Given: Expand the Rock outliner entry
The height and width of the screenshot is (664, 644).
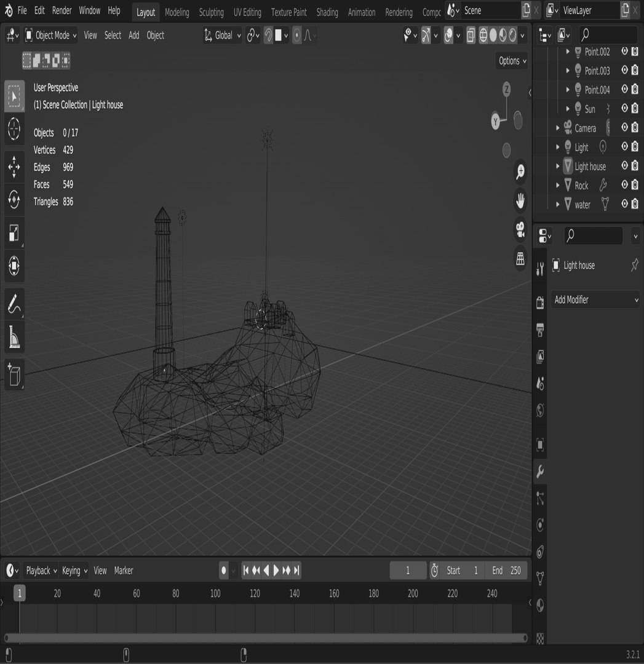Looking at the screenshot, I should pos(557,186).
